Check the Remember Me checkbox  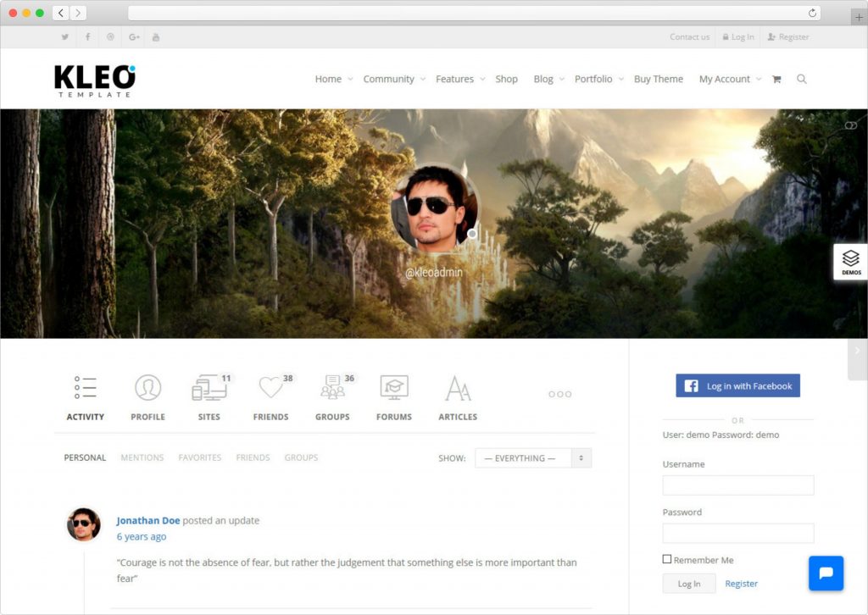pos(667,559)
